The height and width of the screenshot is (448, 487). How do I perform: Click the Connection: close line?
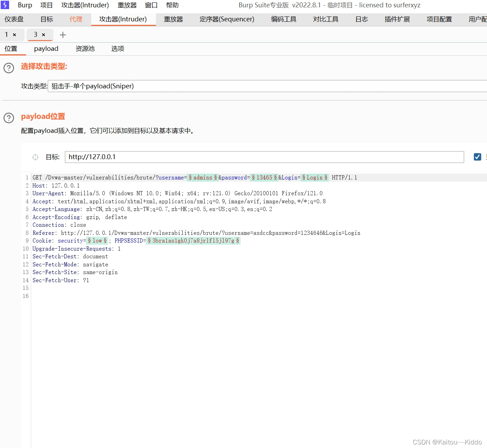[x=59, y=225]
